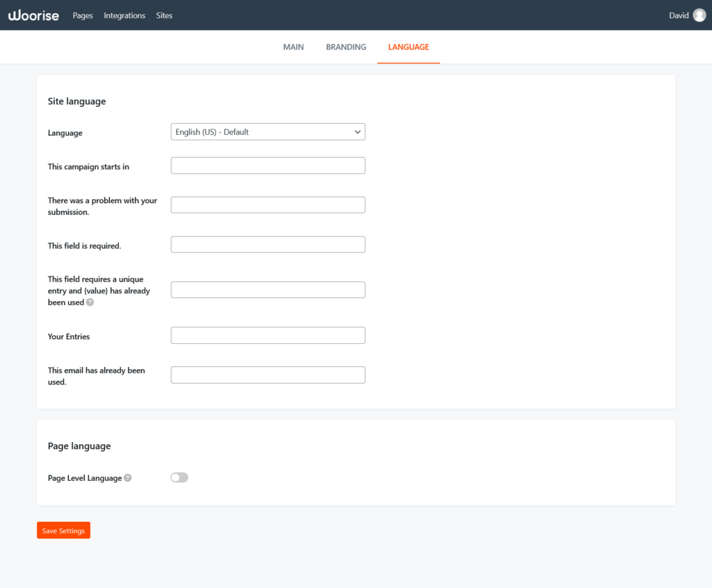Image resolution: width=712 pixels, height=588 pixels.
Task: Click the 'Page Level Language' label text
Action: click(x=85, y=478)
